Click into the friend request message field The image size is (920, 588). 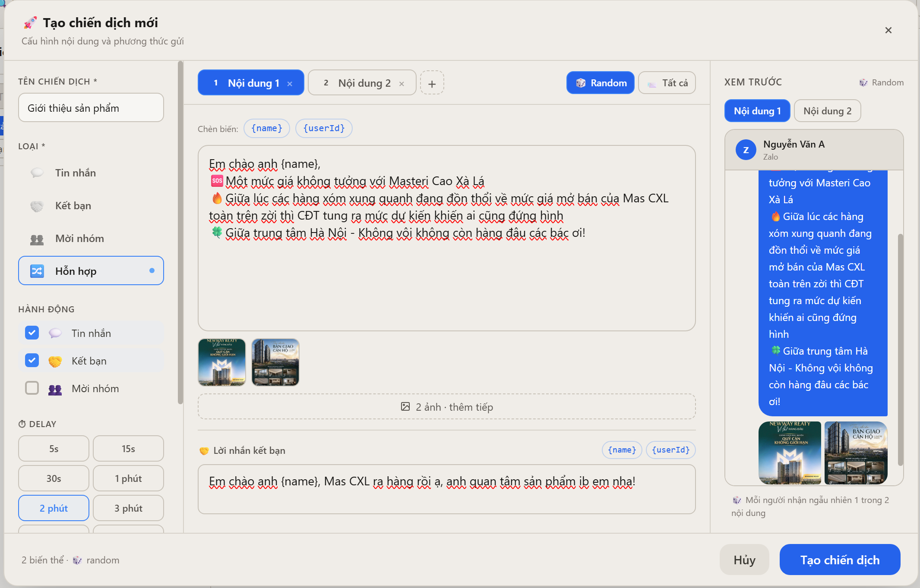[446, 489]
